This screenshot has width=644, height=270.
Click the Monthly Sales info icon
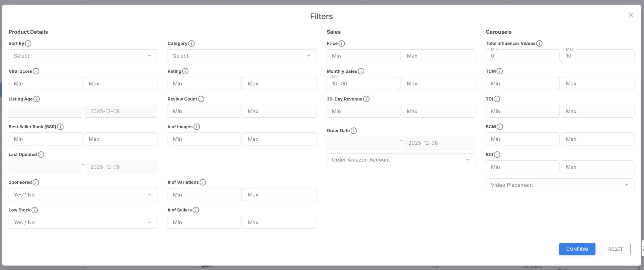click(x=361, y=71)
